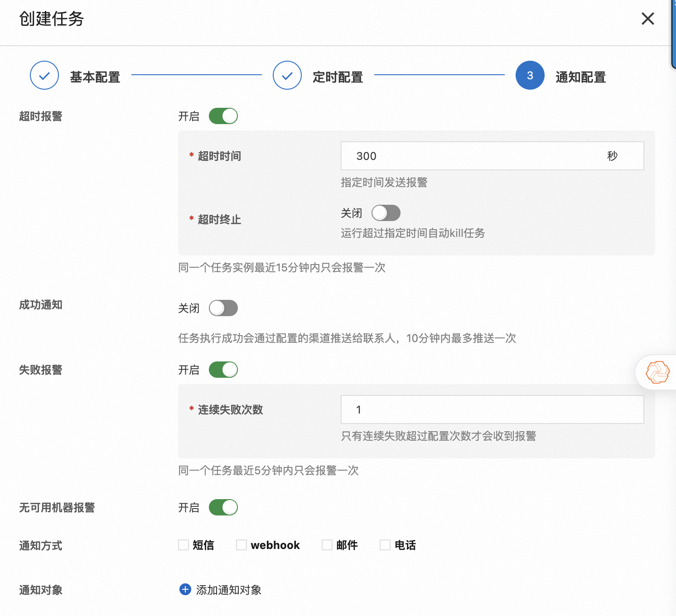Click hint 运行超过指定时间自动kill任务
This screenshot has height=616, width=676.
[x=413, y=233]
